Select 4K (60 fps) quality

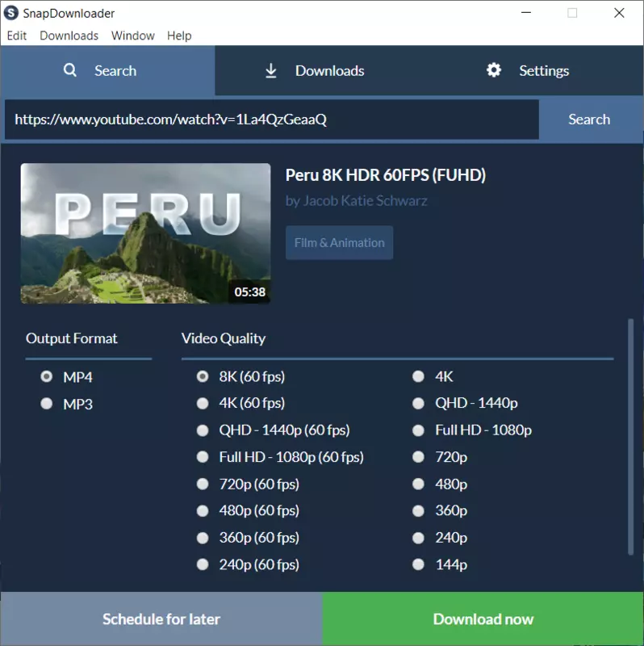tap(203, 403)
